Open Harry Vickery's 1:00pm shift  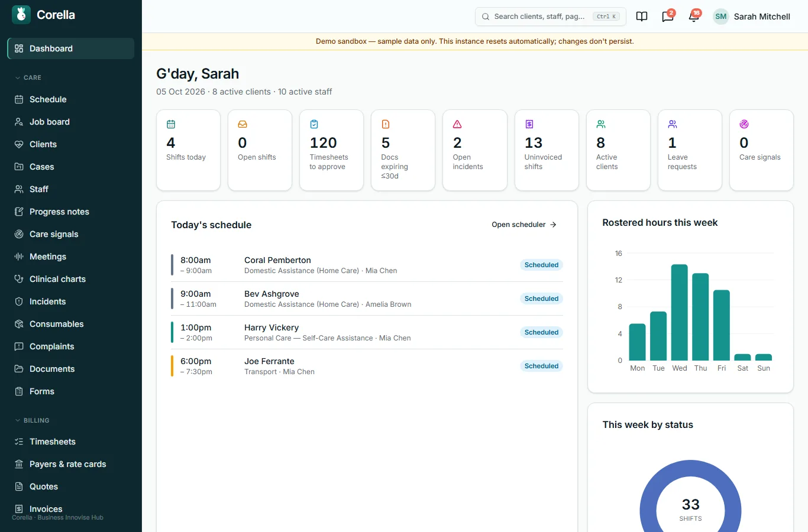click(x=367, y=332)
